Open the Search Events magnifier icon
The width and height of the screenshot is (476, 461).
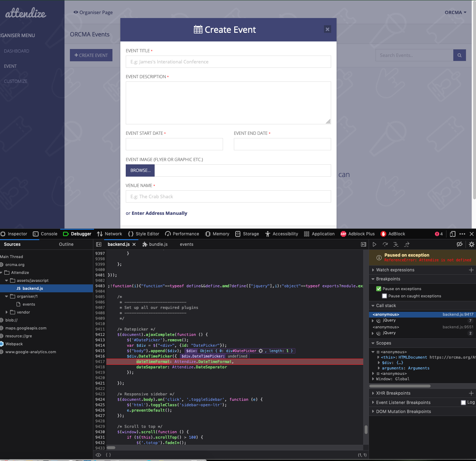(459, 55)
